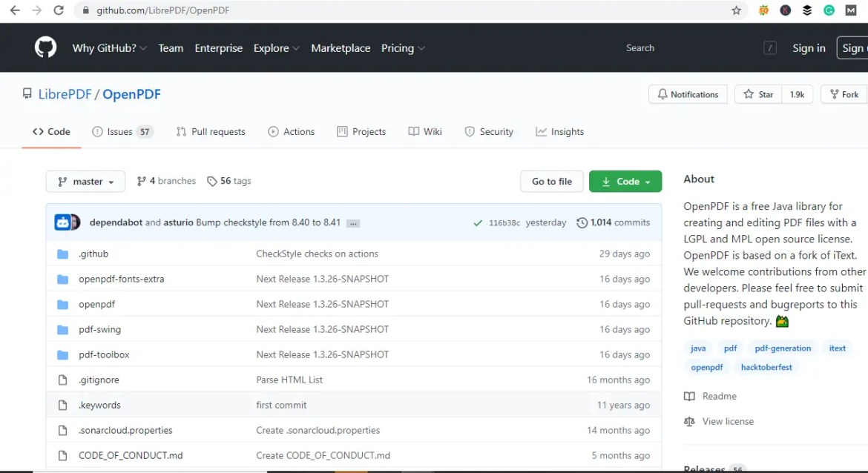Open the Marketplace link in header
The width and height of the screenshot is (868, 473).
(x=341, y=48)
